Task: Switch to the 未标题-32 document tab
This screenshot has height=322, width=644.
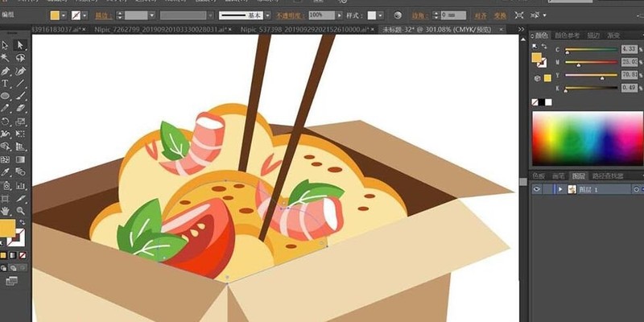Action: click(x=436, y=30)
